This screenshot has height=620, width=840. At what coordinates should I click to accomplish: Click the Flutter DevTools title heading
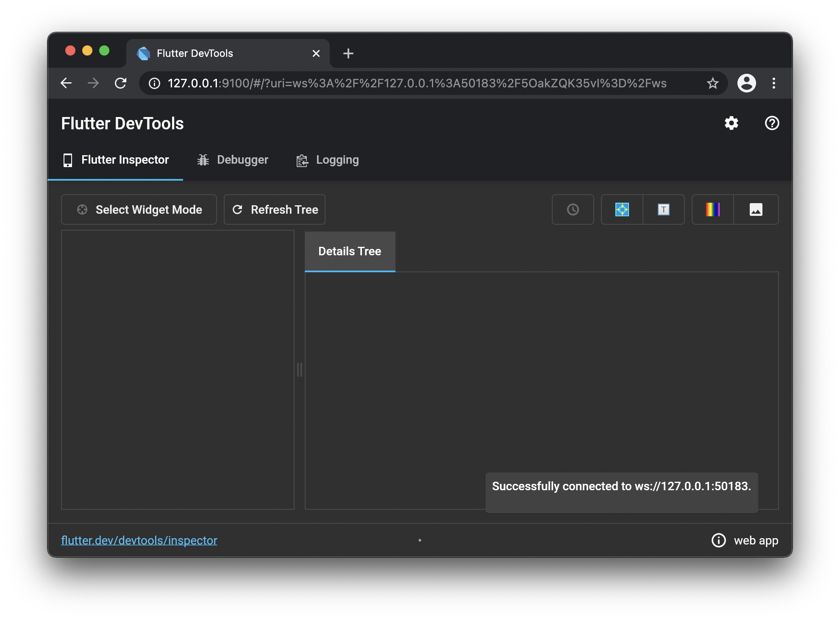(x=122, y=123)
